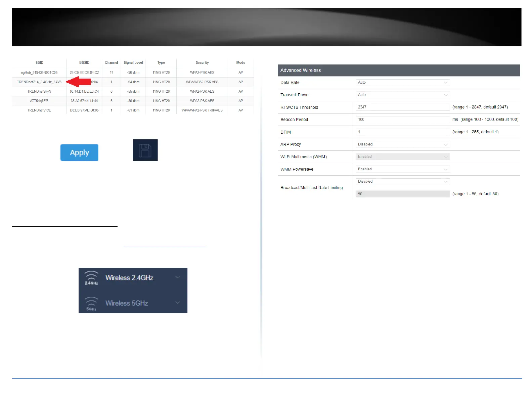Open the Wi-Fi Multimedia (WMM) dropdown
Screen dimensions: 532x411
point(403,157)
